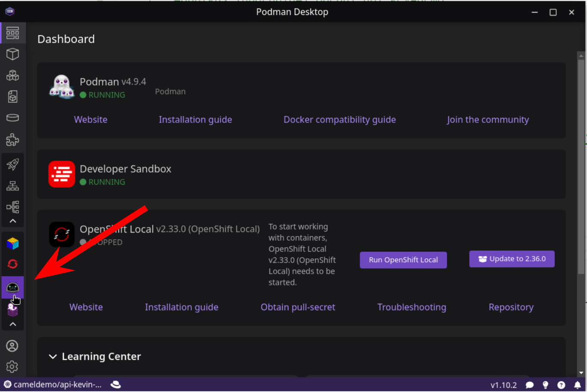
Task: Click the Update to 2.36.0 button
Action: click(512, 259)
